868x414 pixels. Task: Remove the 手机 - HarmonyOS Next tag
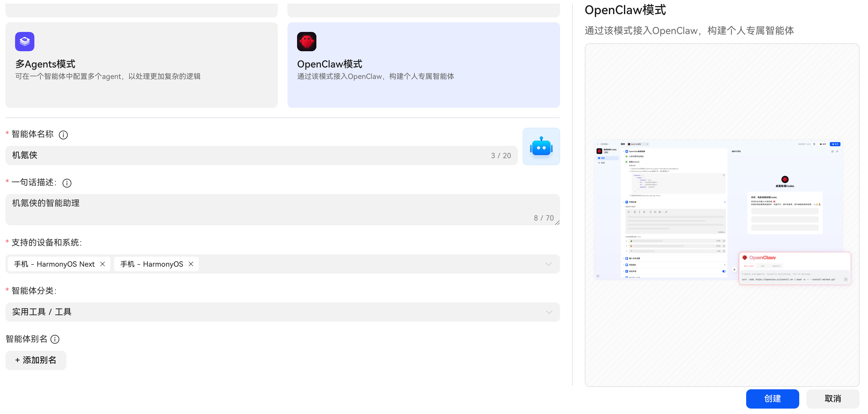coord(103,264)
